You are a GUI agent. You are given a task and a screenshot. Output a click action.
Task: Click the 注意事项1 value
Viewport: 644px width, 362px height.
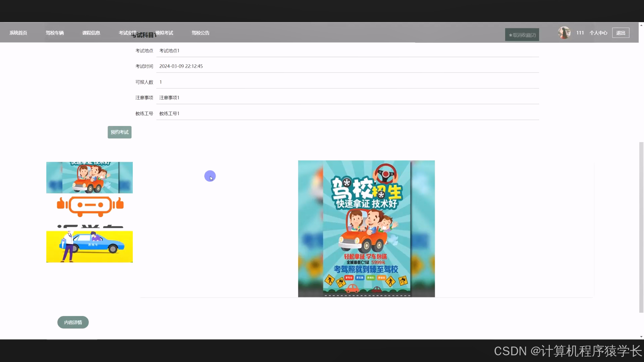[x=169, y=98]
